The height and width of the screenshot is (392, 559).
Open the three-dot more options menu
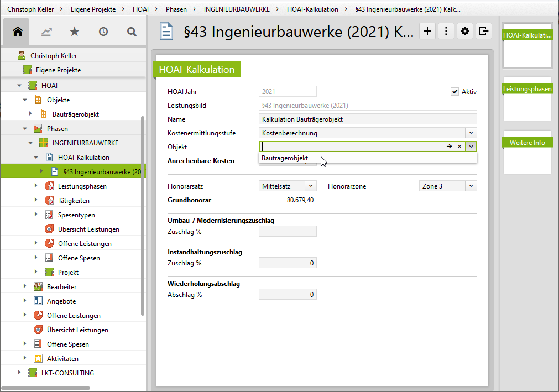[446, 32]
